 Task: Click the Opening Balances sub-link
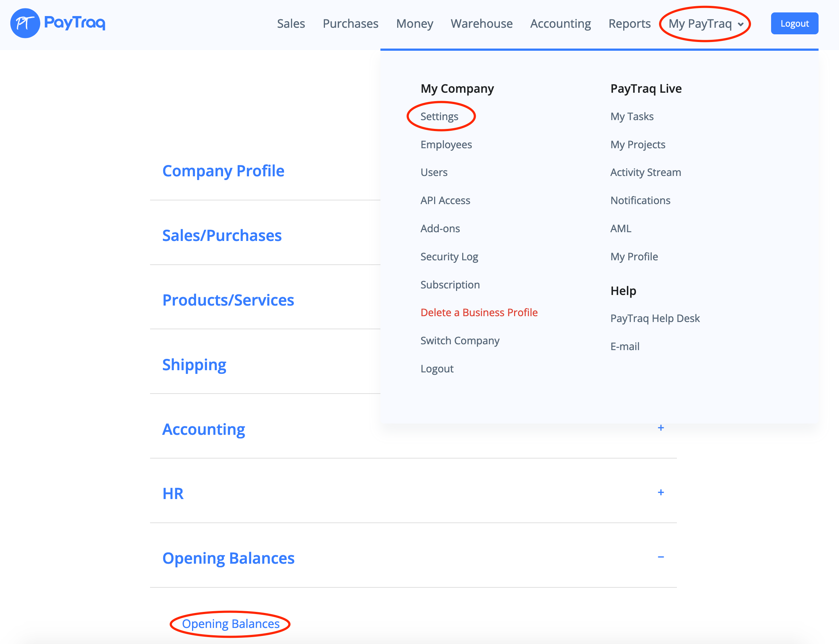coord(231,624)
